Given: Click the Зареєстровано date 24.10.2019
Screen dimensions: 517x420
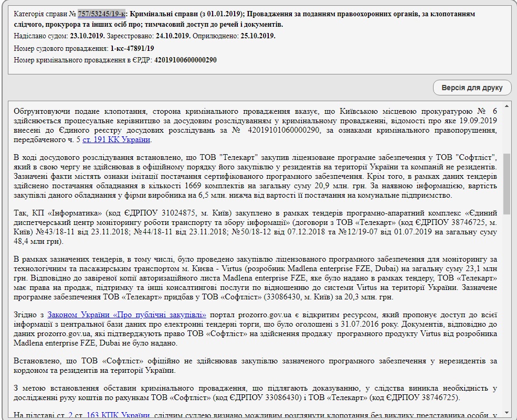Looking at the screenshot, I should click(x=172, y=36).
